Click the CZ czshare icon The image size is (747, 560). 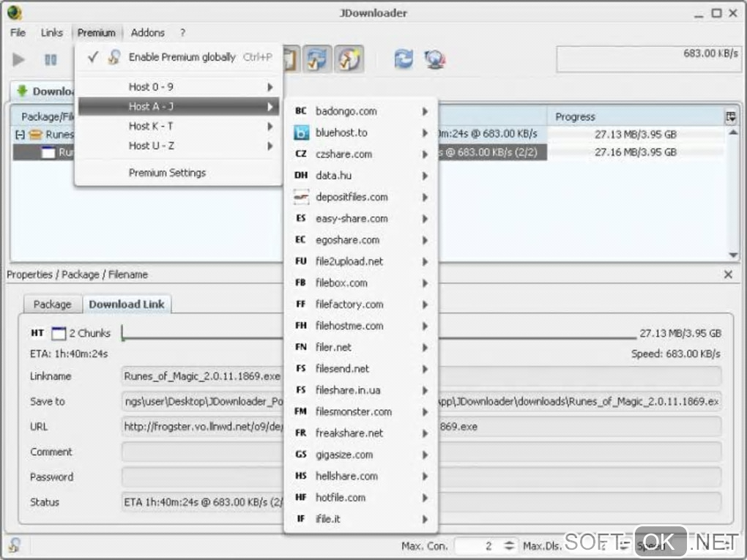click(300, 154)
